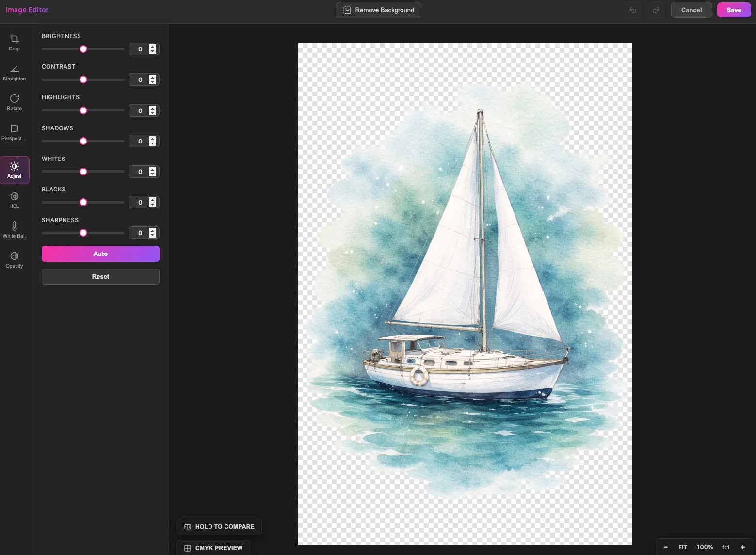Increase Sharpness with stepper up arrow

pyautogui.click(x=153, y=230)
